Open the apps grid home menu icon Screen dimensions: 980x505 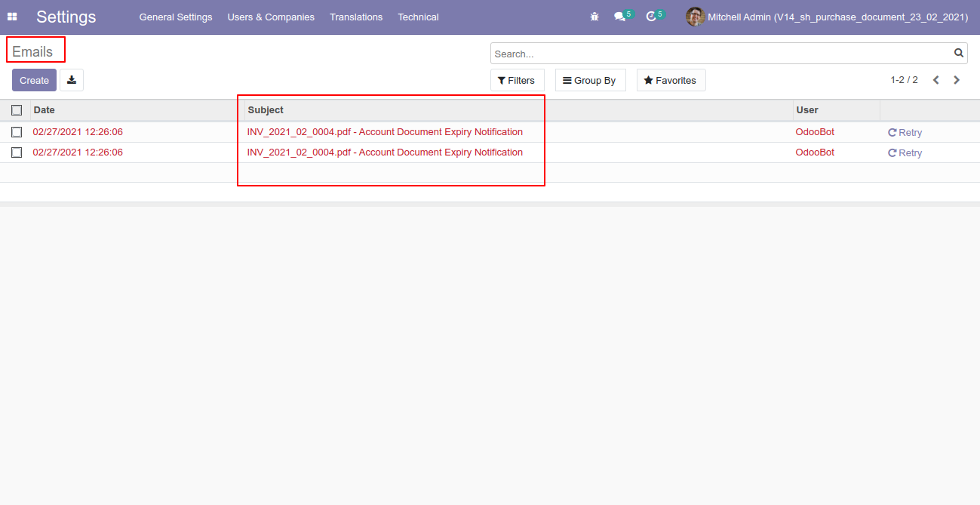[x=12, y=17]
